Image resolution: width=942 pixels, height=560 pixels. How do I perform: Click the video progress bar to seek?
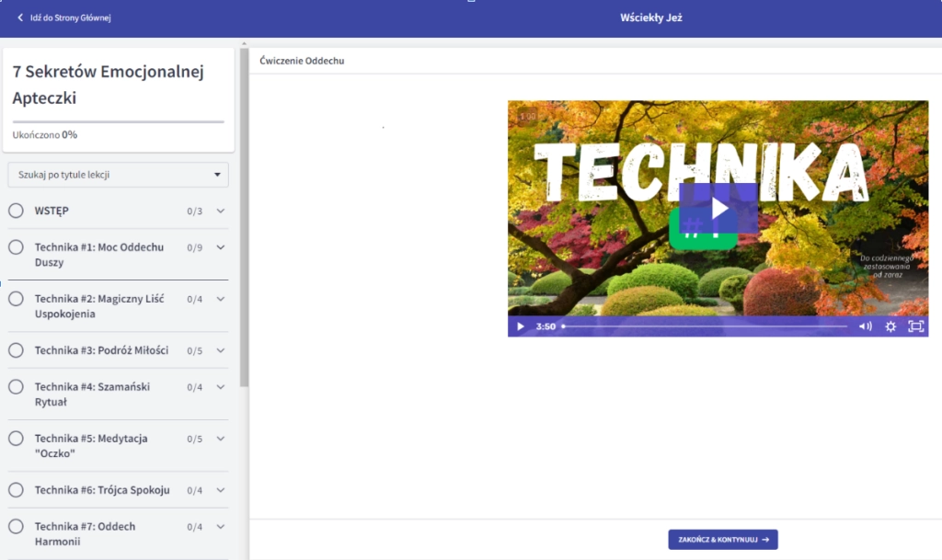tap(704, 326)
